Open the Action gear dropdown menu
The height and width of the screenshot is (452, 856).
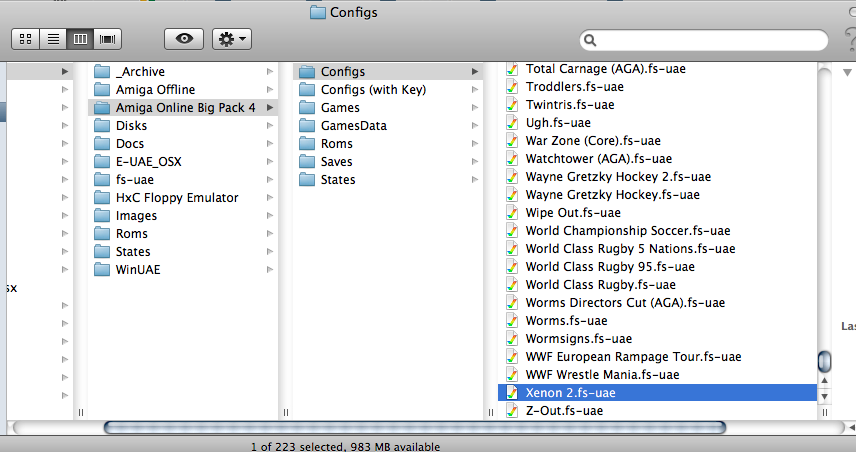pos(232,39)
